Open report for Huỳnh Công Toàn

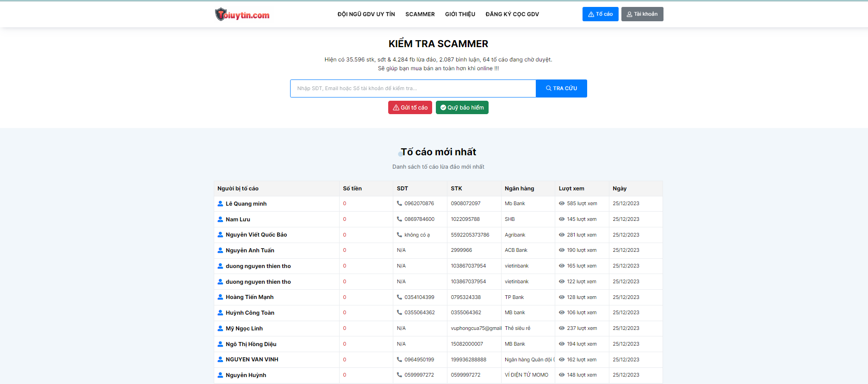[x=250, y=313]
